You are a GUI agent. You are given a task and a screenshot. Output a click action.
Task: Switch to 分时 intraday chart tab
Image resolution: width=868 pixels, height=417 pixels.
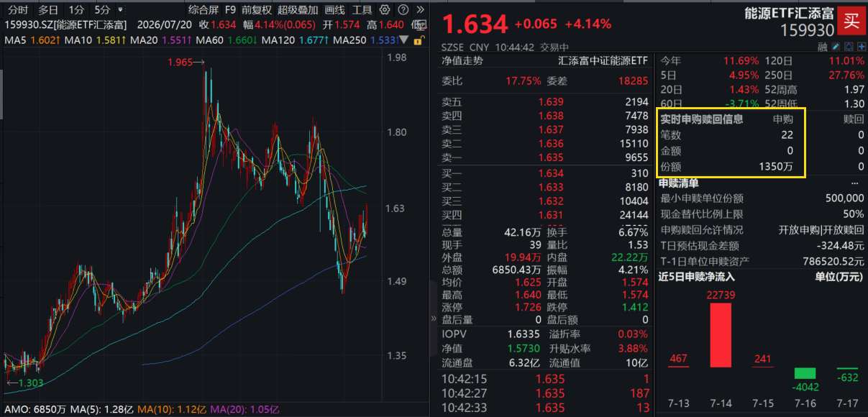18,10
